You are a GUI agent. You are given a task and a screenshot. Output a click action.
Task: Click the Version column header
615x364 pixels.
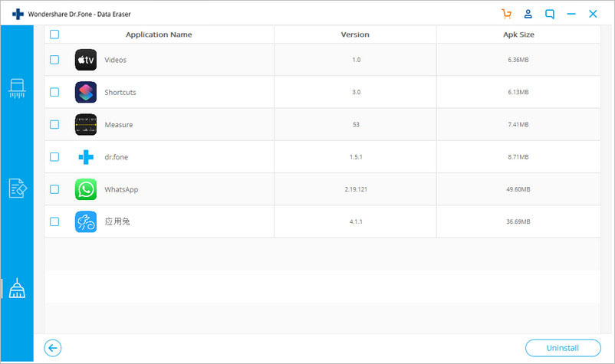355,34
